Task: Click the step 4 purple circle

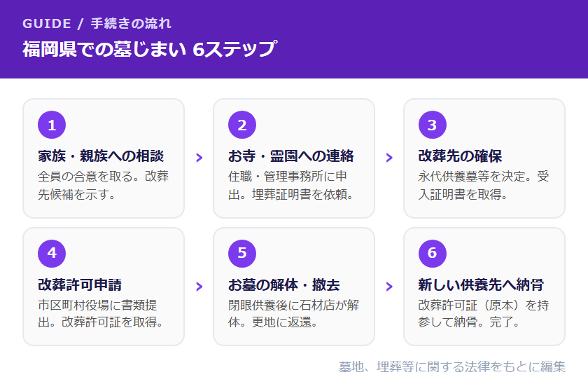Action: (52, 254)
